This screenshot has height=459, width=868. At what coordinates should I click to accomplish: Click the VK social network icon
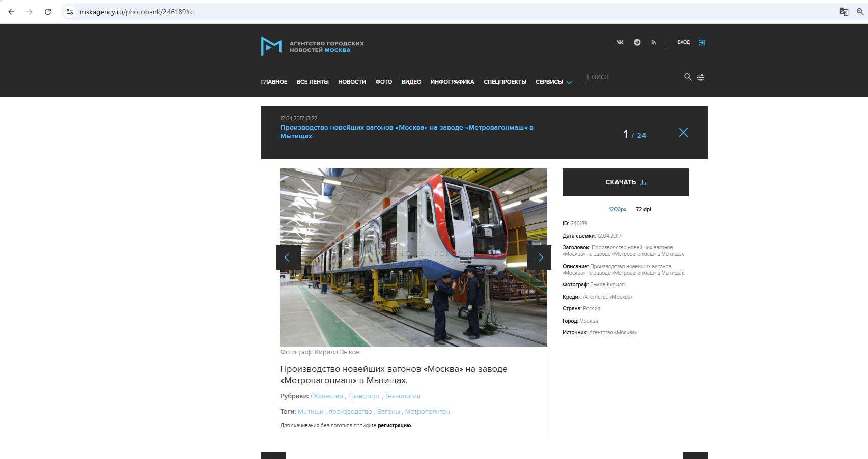[x=620, y=42]
